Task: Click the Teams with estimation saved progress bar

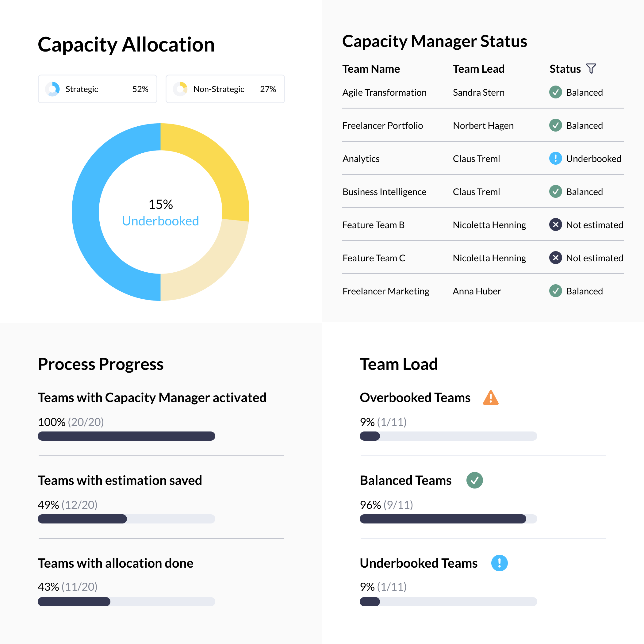Action: [x=126, y=519]
